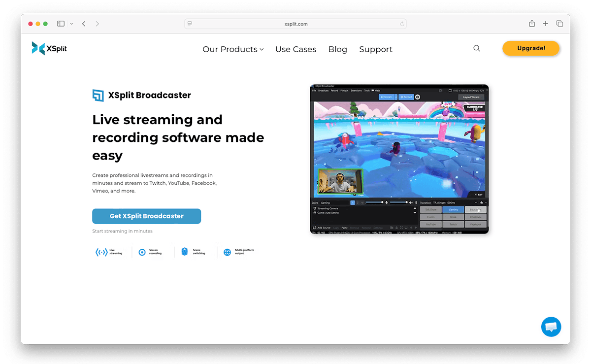591x364 pixels.
Task: Switch to the Education scene
Action: pos(476,209)
